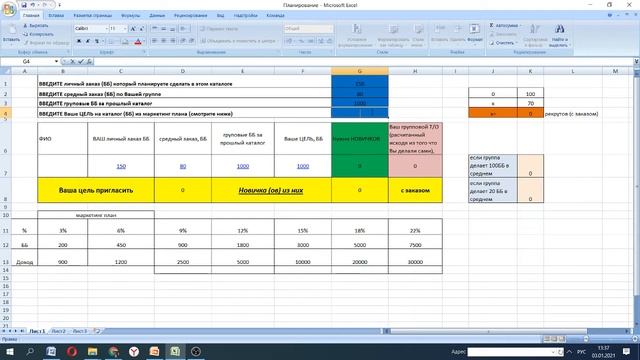
Task: Decrease font size with the small A
Action: (x=142, y=29)
